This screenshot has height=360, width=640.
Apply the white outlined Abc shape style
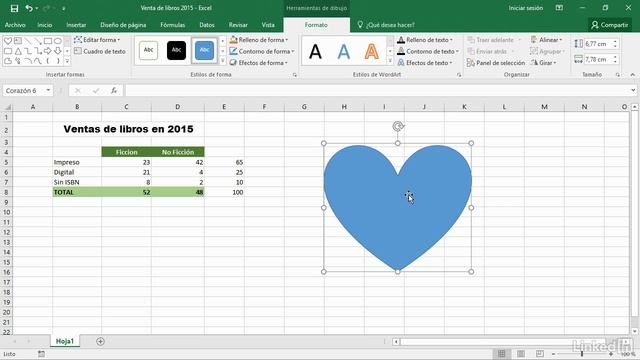coord(149,50)
